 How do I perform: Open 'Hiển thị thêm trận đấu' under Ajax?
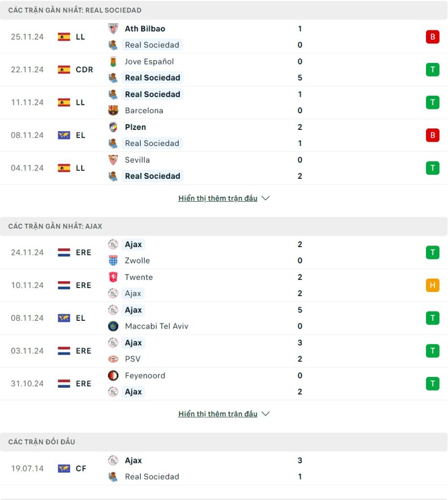click(x=218, y=414)
